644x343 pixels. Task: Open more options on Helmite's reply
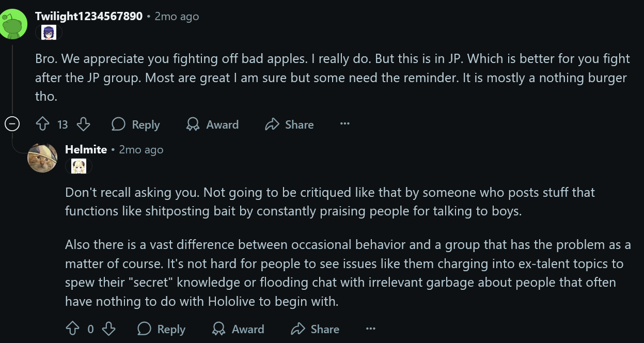(370, 329)
